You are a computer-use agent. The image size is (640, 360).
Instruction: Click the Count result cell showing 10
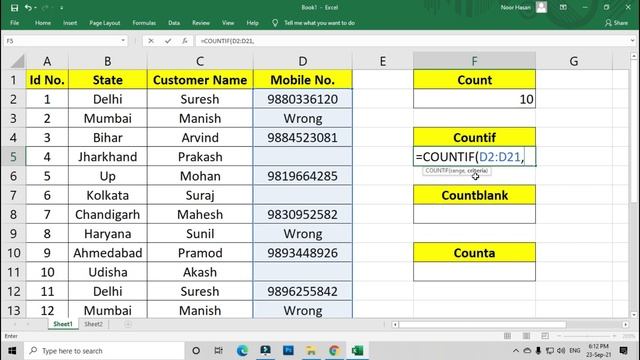click(x=474, y=99)
